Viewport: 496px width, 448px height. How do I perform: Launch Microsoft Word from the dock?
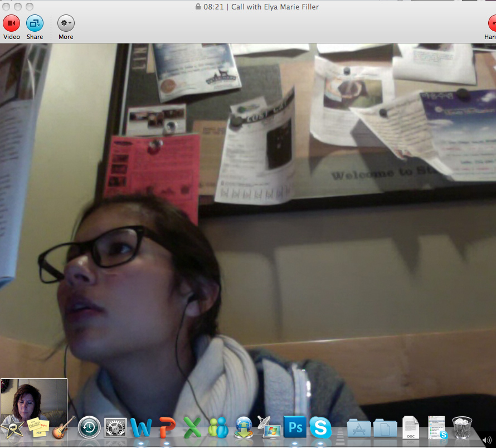141,428
